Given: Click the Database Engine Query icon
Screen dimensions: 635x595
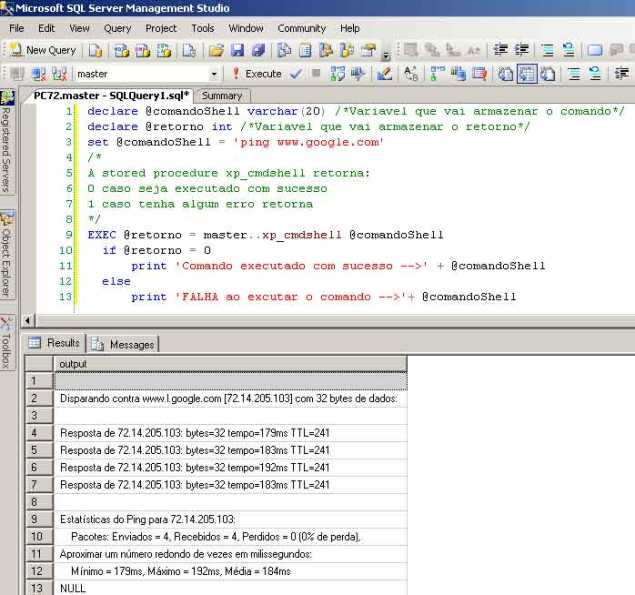Looking at the screenshot, I should [95, 49].
